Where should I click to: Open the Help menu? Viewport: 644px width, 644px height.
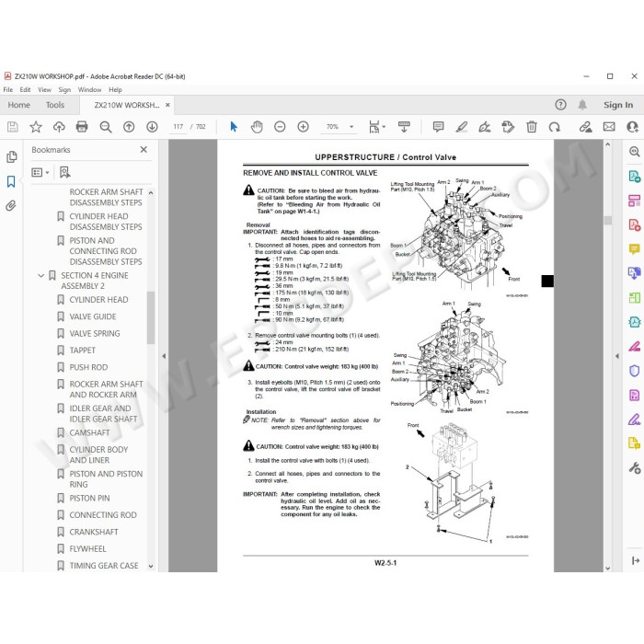point(115,89)
